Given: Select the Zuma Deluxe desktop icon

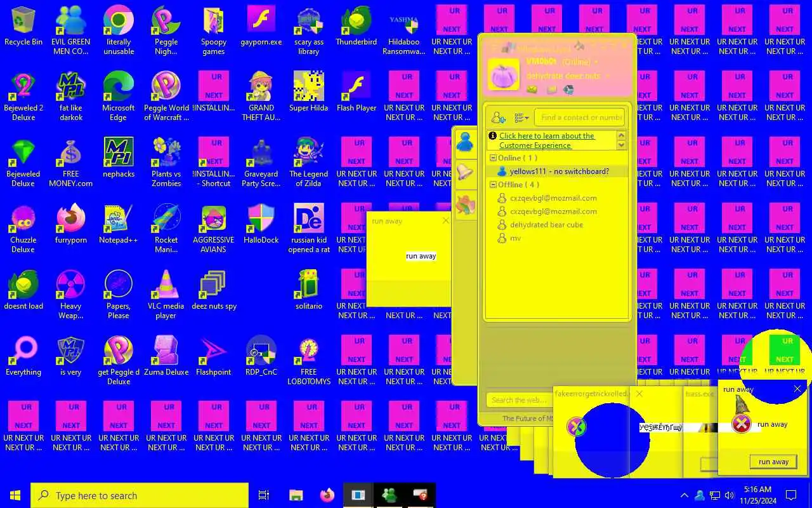Looking at the screenshot, I should 166,357.
